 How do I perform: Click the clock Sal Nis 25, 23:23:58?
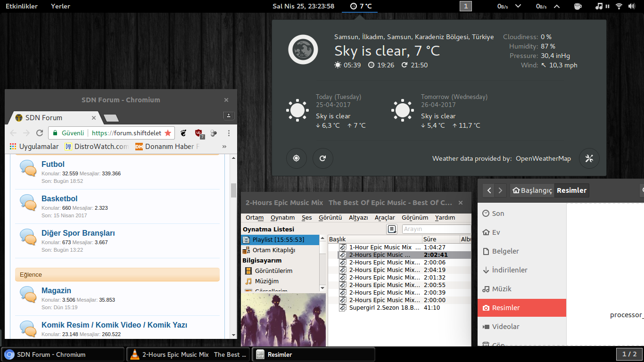[x=304, y=6]
